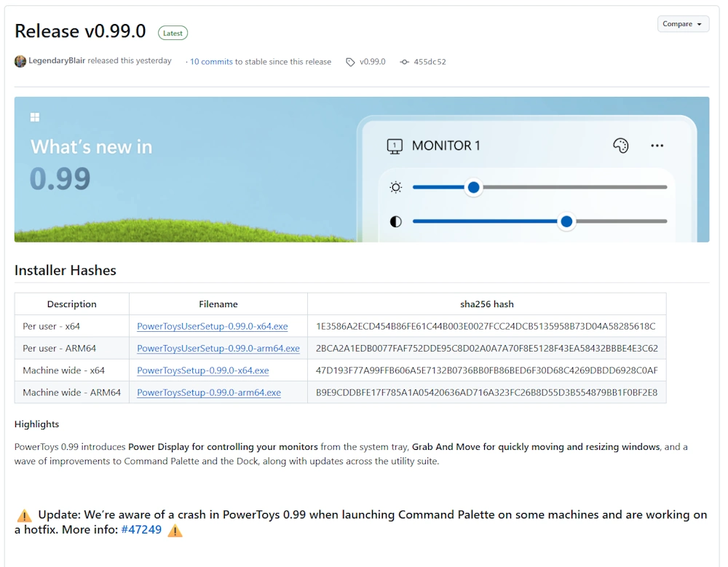Open the three-dot menu in the monitor card

657,146
